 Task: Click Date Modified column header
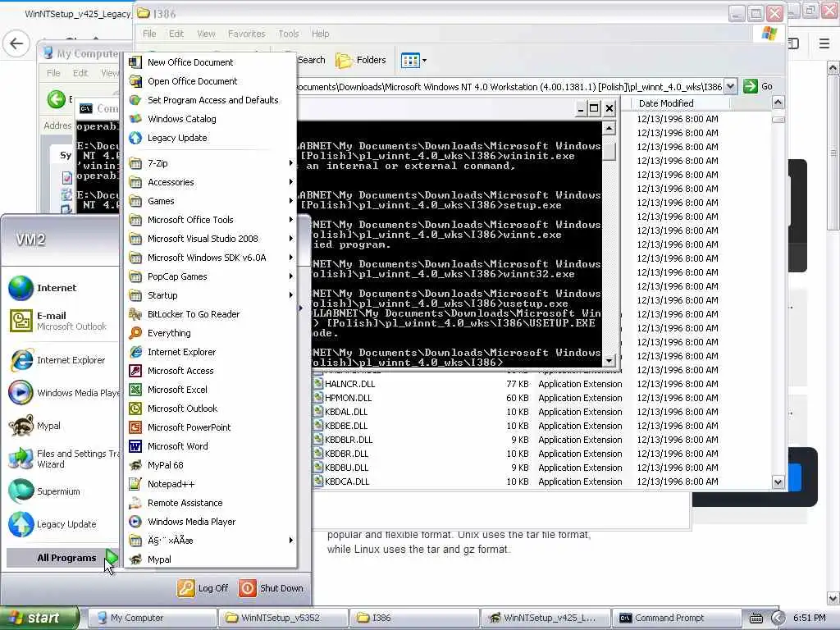(x=680, y=103)
